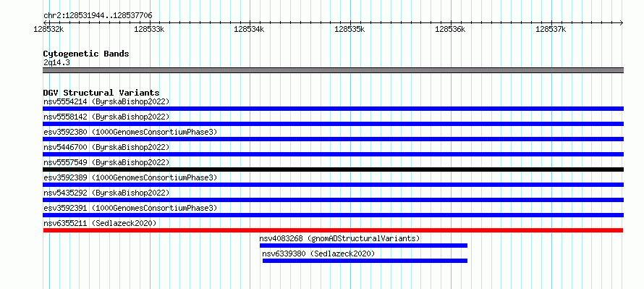
Task: Click the Cytogenetic Bands track title
Action: tap(86, 54)
